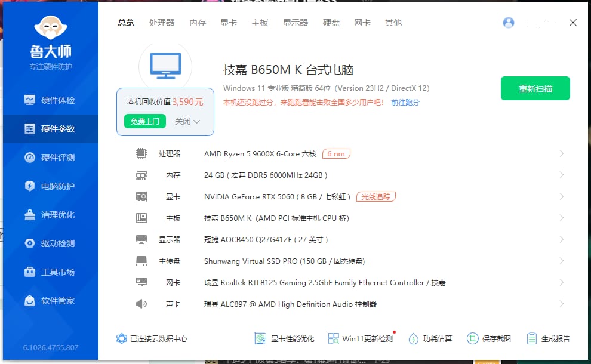Switch to the 其他 tab
Viewport: 591px width, 364px height.
tap(393, 23)
